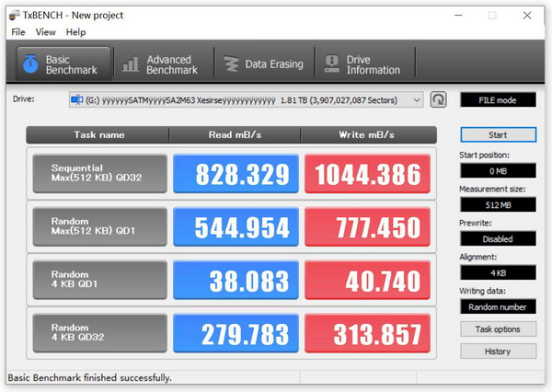The width and height of the screenshot is (552, 392).
Task: Open the Help menu
Action: [x=75, y=32]
